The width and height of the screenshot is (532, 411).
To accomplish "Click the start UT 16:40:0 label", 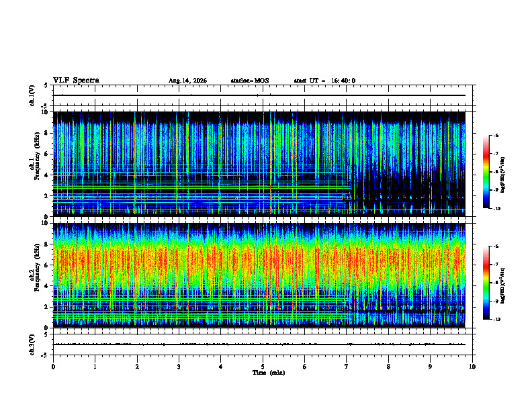I will [x=324, y=81].
